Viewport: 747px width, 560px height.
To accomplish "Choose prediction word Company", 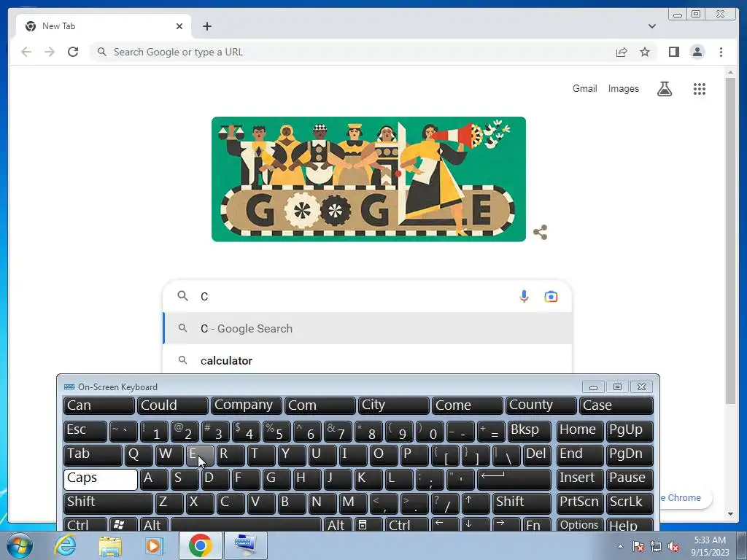I will tap(247, 405).
